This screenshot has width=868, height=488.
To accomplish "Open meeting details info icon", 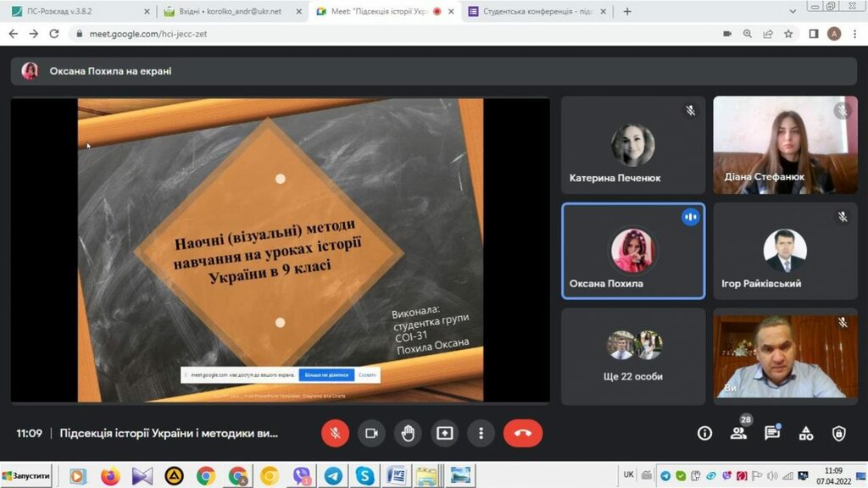I will [704, 433].
